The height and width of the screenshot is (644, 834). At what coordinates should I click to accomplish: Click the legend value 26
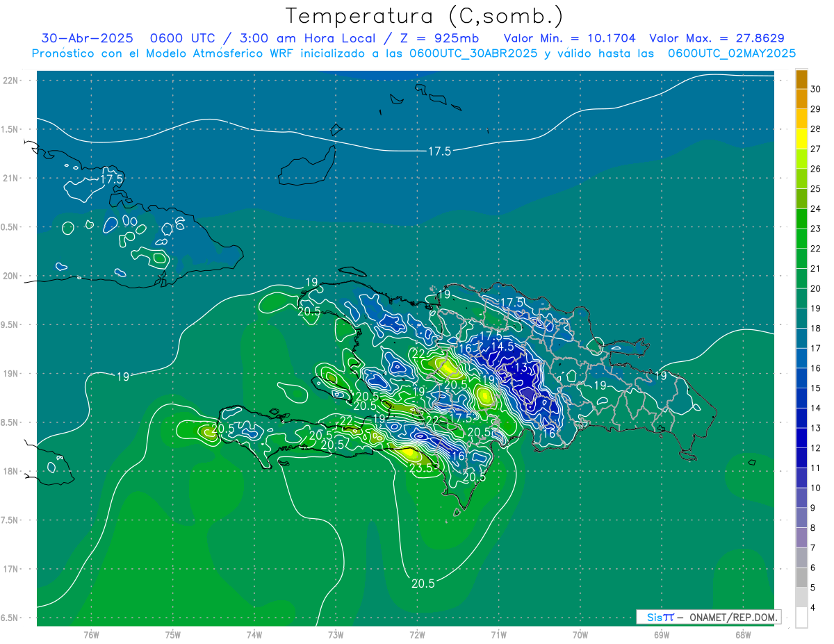816,169
